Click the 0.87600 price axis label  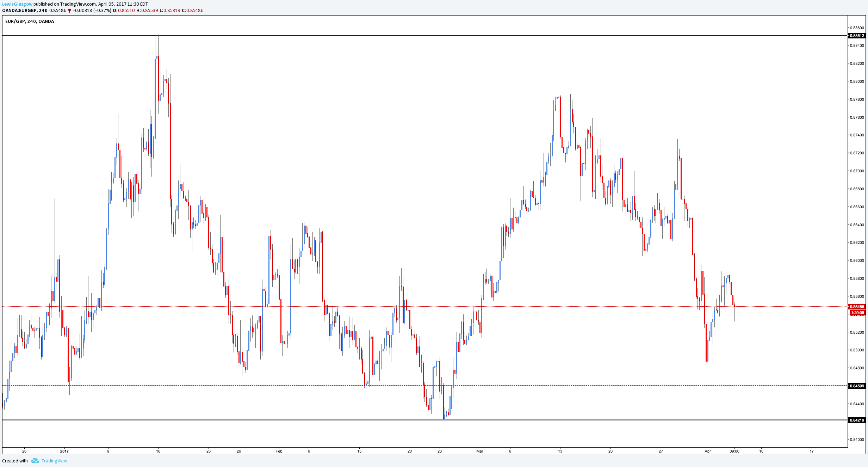857,117
